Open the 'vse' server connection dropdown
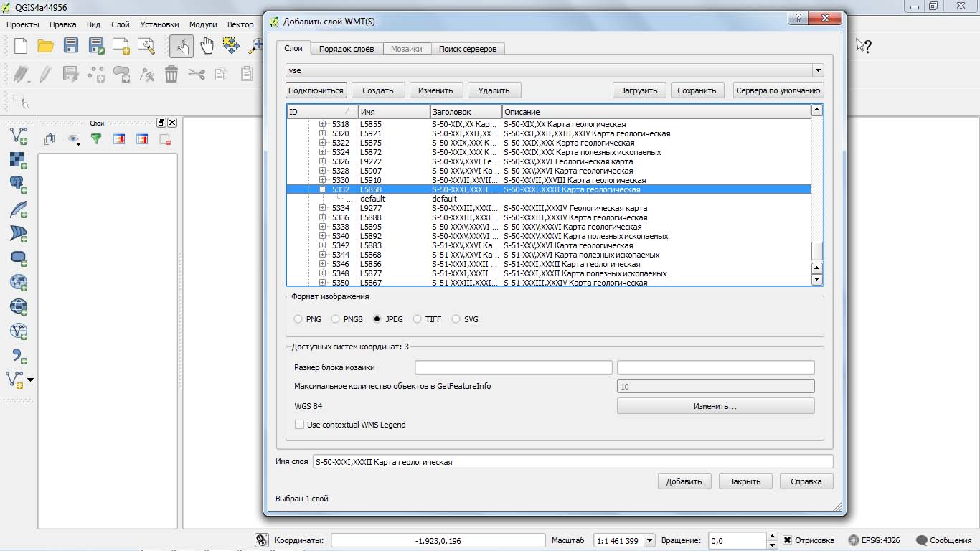 point(817,70)
